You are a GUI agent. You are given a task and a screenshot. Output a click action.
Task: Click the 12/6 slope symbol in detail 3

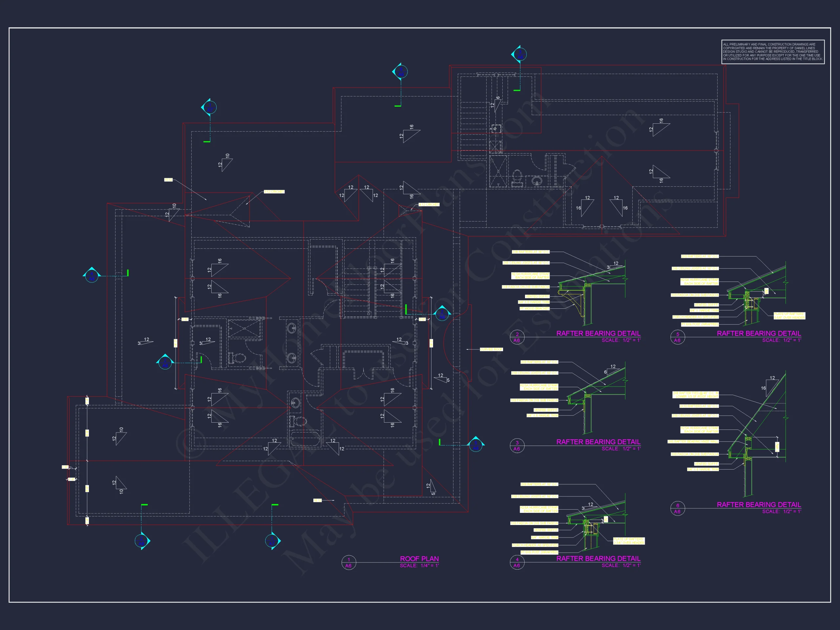[x=611, y=369]
